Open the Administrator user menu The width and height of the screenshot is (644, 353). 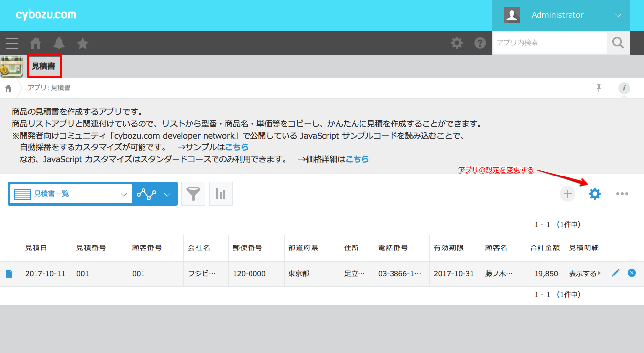pos(561,15)
